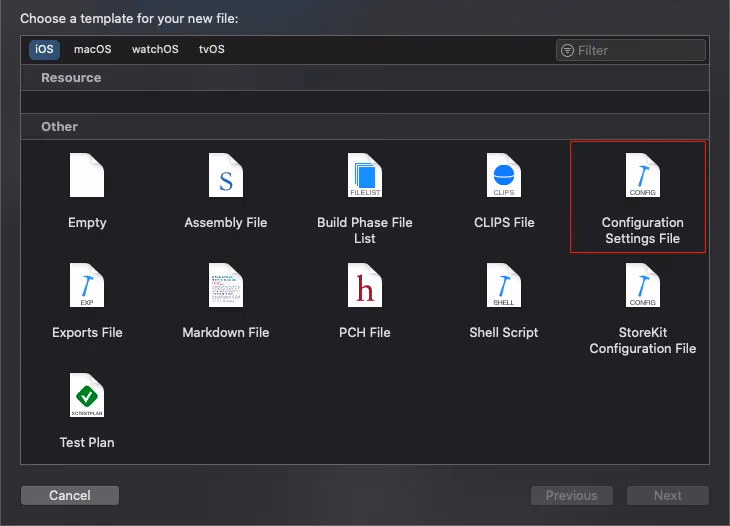Pick the Test Plan template icon
Viewport: 730px width, 526px height.
pos(87,396)
